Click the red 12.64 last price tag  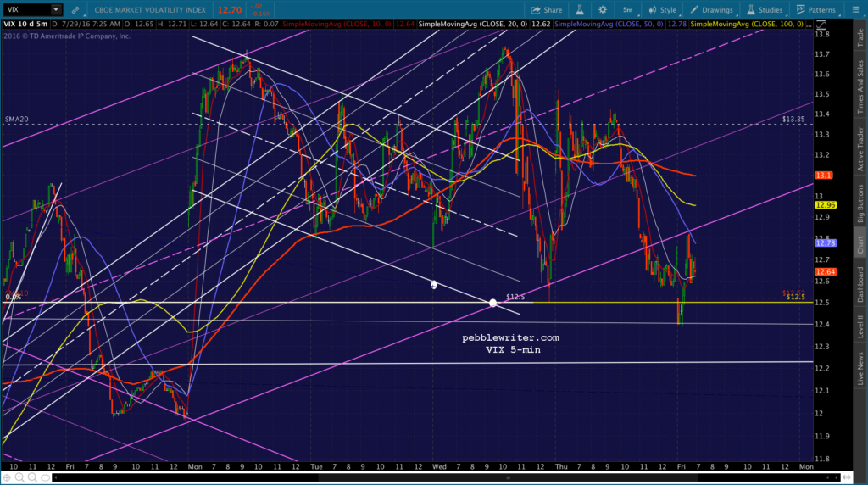click(x=826, y=272)
